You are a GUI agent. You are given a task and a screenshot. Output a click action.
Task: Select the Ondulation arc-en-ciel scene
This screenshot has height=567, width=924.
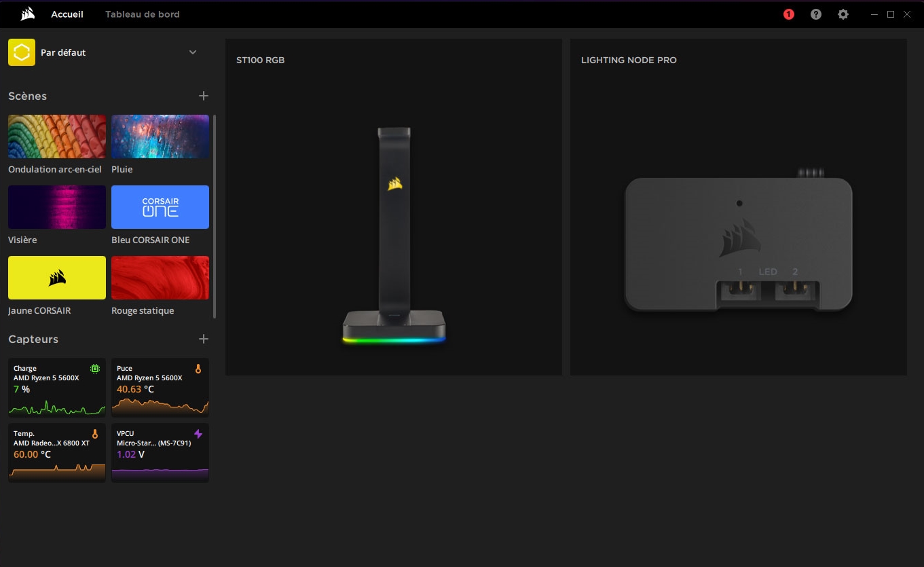(x=57, y=136)
